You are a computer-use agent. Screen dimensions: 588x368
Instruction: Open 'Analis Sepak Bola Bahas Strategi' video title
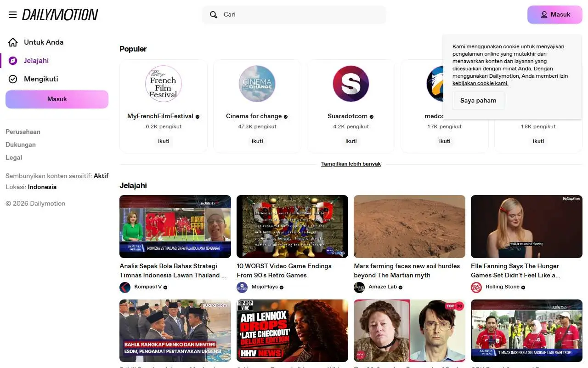(173, 270)
